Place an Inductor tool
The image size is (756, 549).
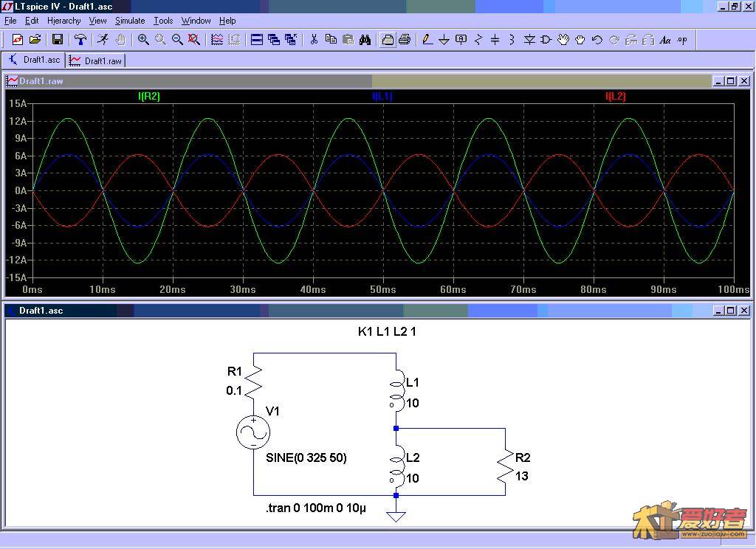click(x=512, y=40)
